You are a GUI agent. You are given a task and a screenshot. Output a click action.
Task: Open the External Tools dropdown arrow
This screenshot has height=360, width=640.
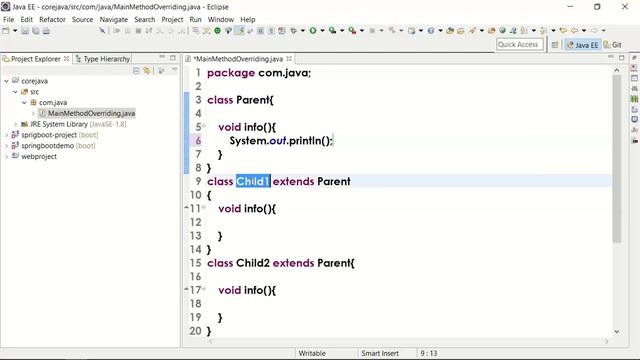point(362,31)
